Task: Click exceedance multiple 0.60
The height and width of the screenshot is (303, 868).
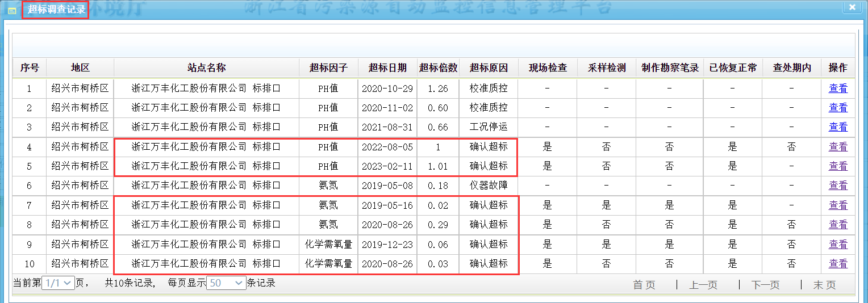Action: coord(438,108)
